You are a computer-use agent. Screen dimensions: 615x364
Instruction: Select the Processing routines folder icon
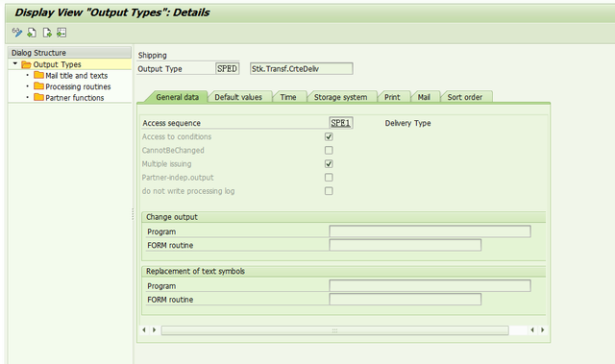(x=38, y=85)
